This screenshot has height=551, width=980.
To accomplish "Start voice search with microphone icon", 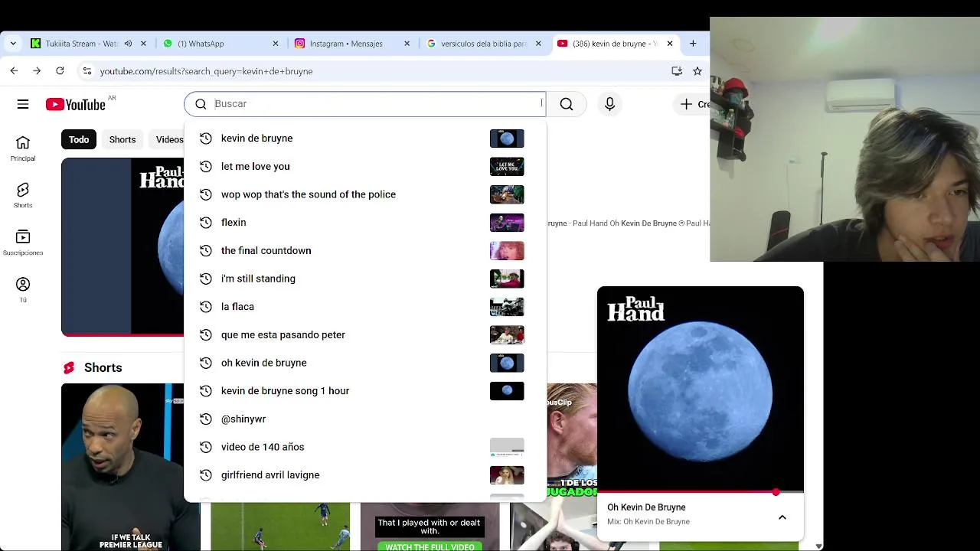I will (610, 104).
